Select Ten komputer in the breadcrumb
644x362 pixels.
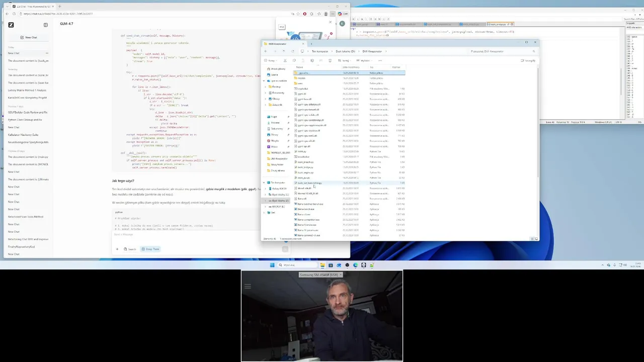click(319, 51)
